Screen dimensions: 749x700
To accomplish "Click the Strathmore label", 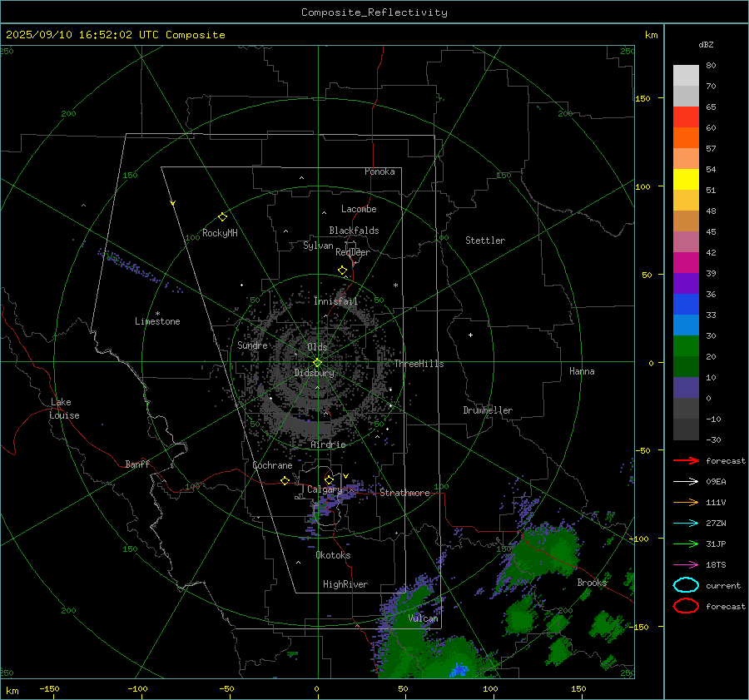I will point(404,493).
